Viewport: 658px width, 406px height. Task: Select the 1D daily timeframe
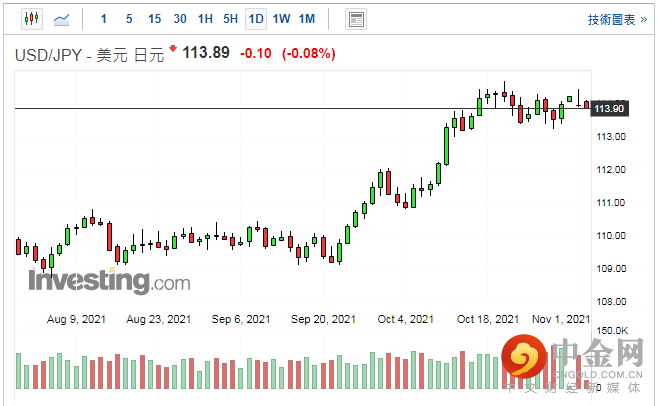256,19
